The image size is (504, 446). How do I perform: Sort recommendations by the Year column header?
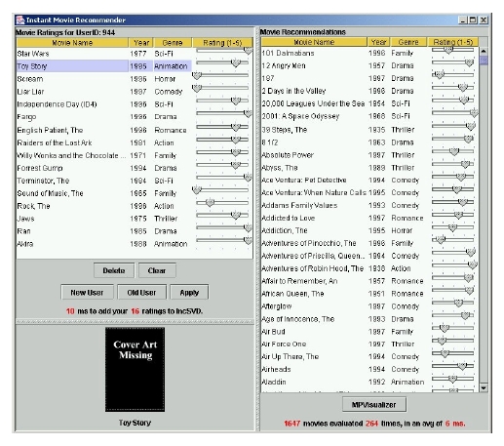tap(379, 42)
